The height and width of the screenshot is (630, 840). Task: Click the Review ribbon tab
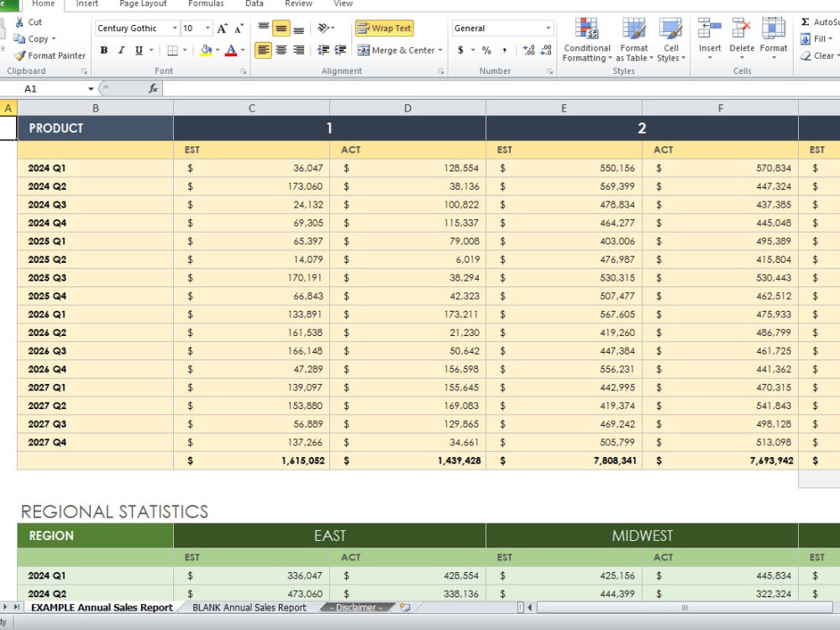298,3
